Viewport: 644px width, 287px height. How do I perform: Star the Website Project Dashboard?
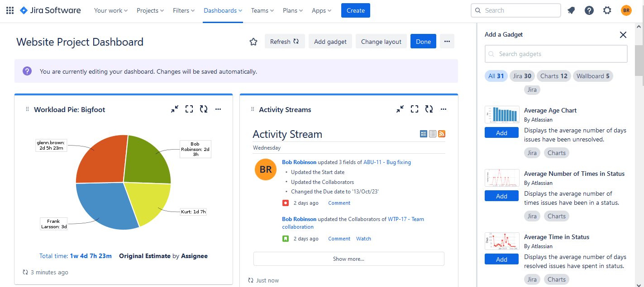253,41
